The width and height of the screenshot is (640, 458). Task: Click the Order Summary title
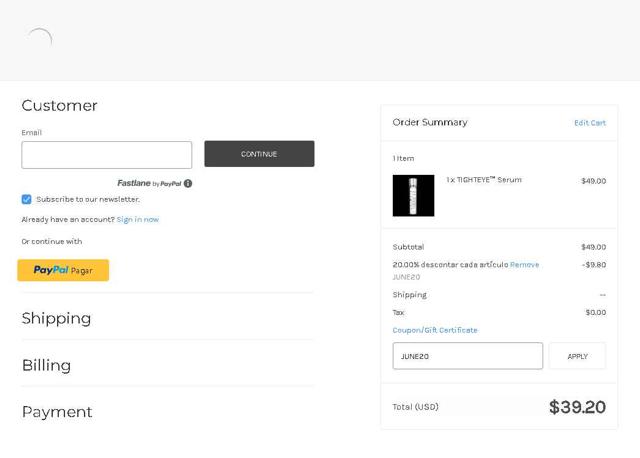point(430,122)
